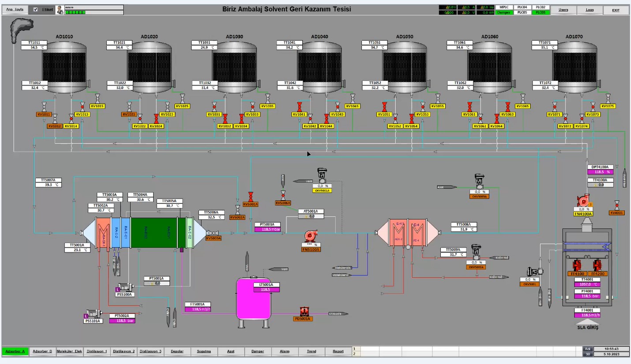Click the OKV5001 actuator valve icon
The image size is (631, 364).
click(534, 272)
